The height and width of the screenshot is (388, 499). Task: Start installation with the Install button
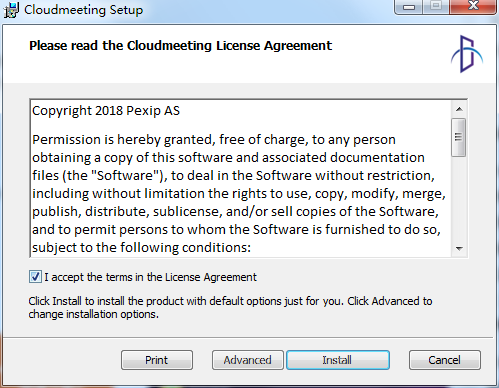pyautogui.click(x=338, y=360)
